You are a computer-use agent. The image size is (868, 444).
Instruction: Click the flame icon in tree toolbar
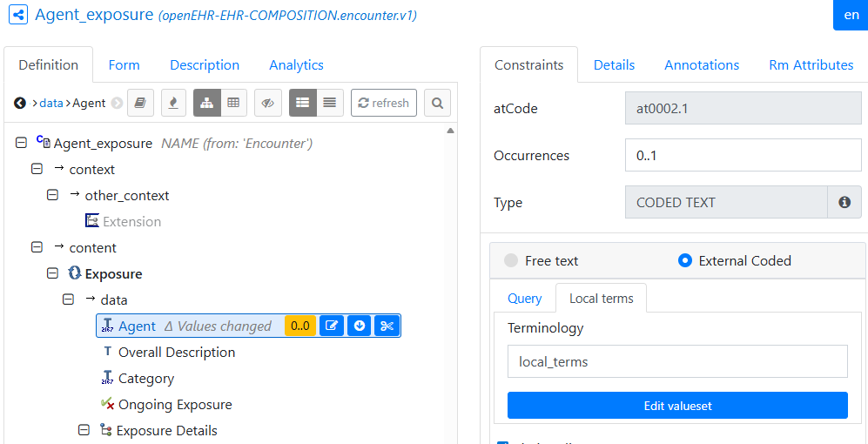click(x=173, y=103)
